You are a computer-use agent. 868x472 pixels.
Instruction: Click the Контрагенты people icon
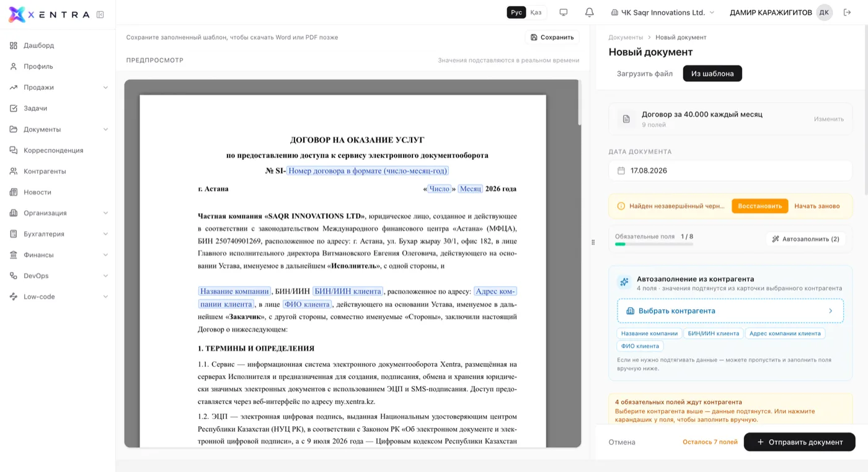pos(14,171)
